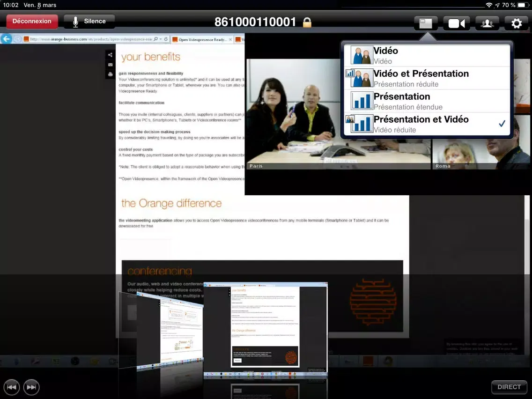Click the orange globe graphic in banner
Viewport: 532px width, 399px height.
pos(373,303)
